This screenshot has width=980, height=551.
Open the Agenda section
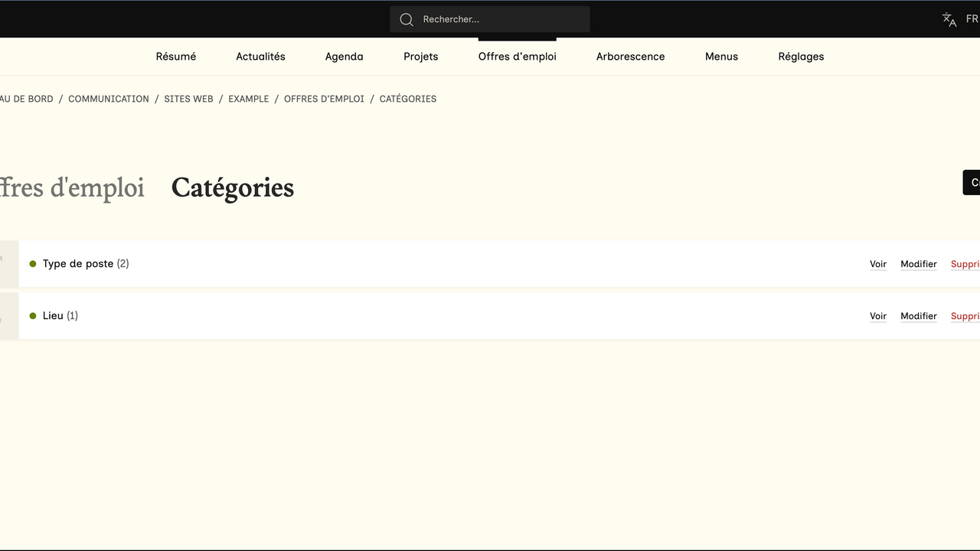[x=344, y=57]
